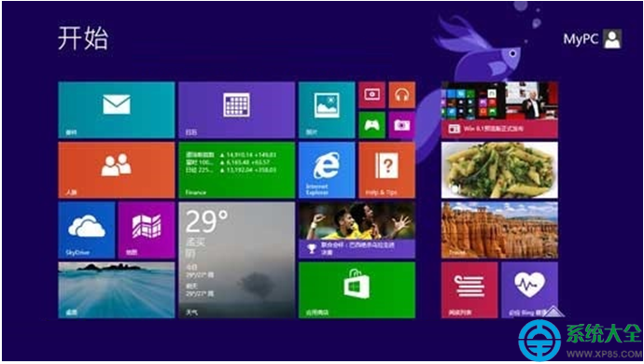644x364 pixels.
Task: Open the People tile
Action: 117,170
